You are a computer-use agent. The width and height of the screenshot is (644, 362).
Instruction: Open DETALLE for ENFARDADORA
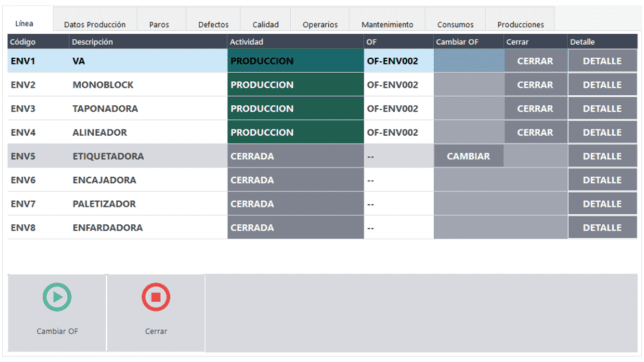click(602, 228)
